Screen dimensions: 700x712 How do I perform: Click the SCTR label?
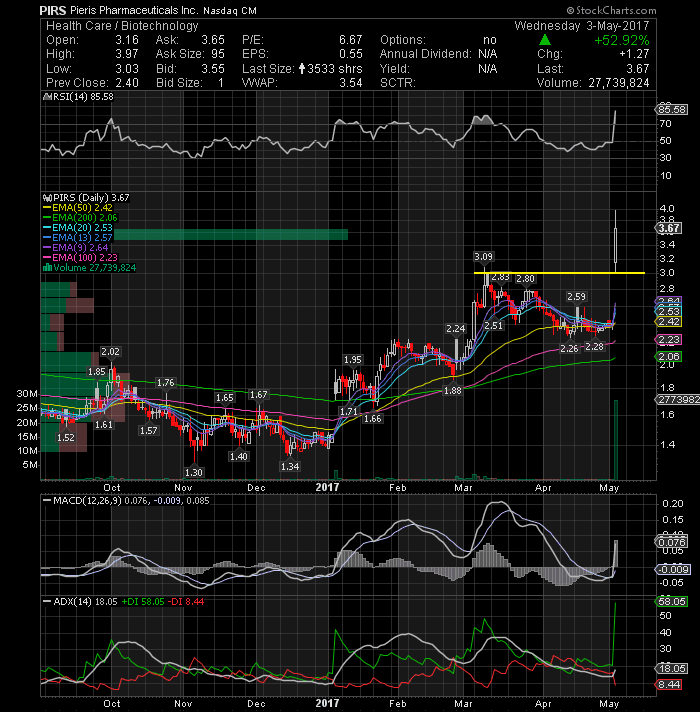pos(398,83)
